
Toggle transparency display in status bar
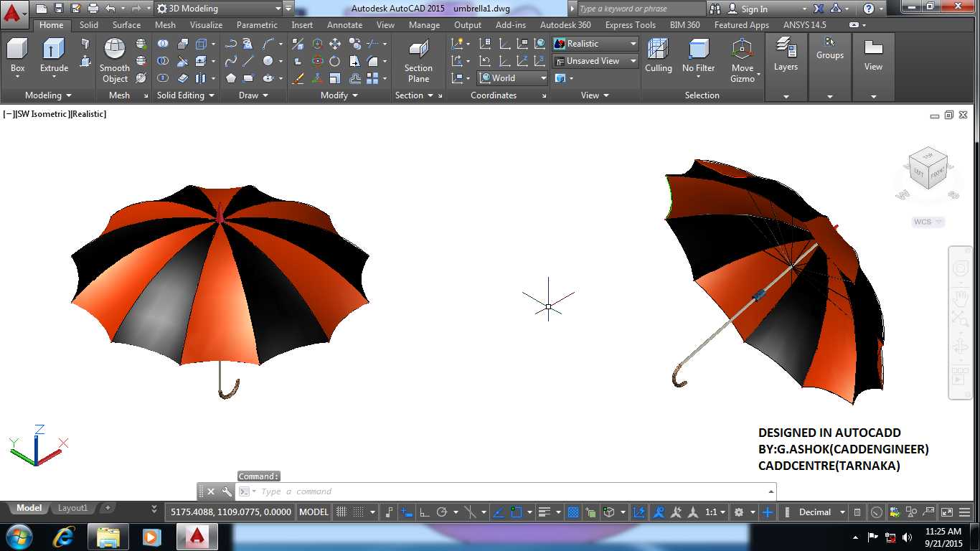pyautogui.click(x=573, y=512)
